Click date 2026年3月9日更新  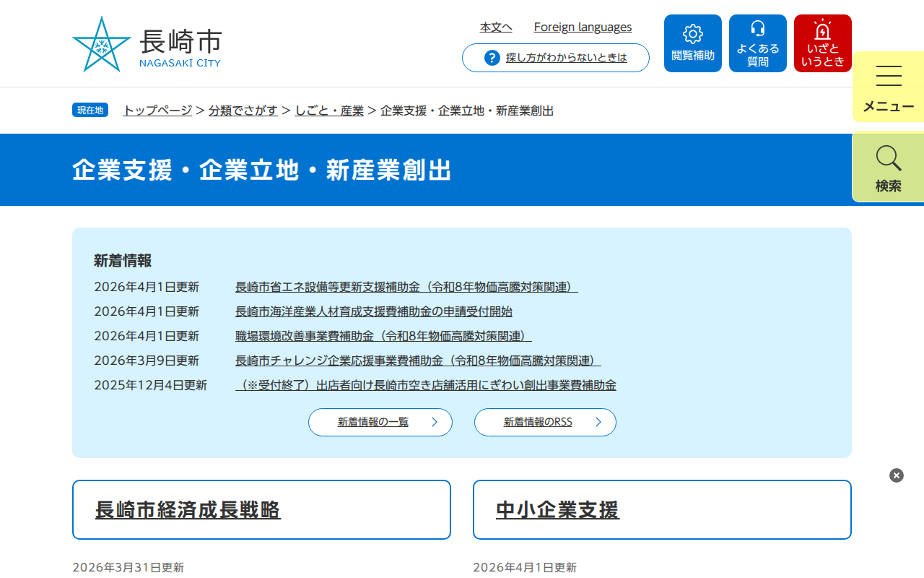(147, 361)
